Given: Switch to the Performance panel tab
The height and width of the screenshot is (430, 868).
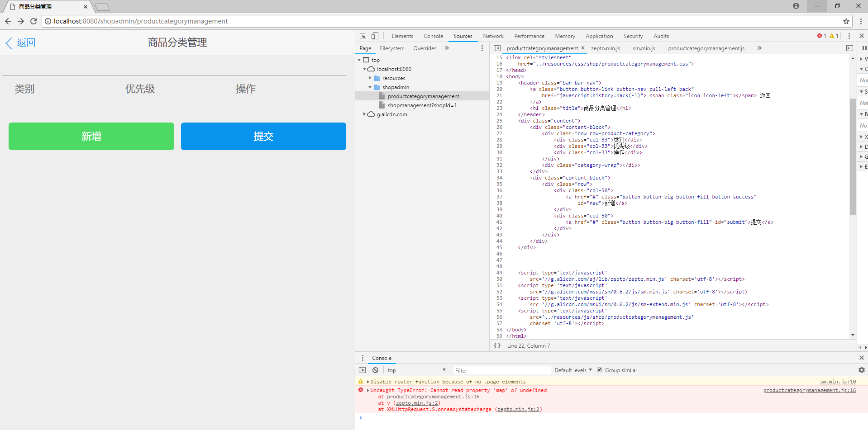Looking at the screenshot, I should click(529, 36).
